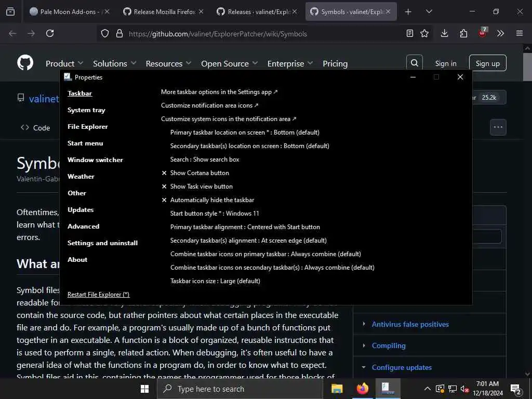Click Firefox icon in taskbar
The image size is (532, 399).
[x=362, y=389]
